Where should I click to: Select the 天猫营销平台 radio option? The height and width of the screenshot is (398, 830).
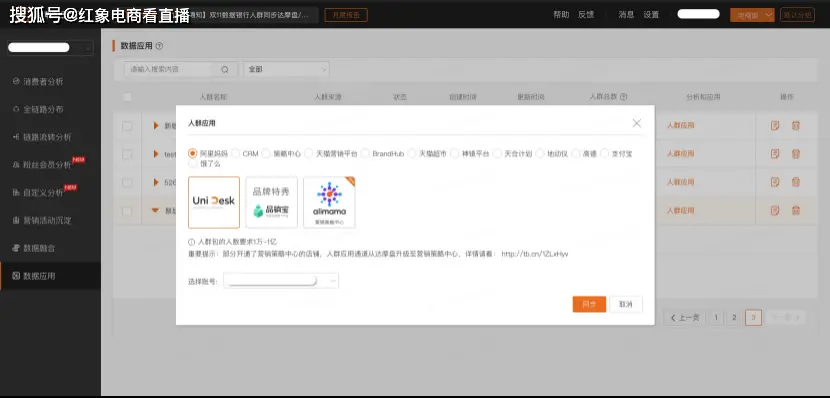click(x=309, y=153)
